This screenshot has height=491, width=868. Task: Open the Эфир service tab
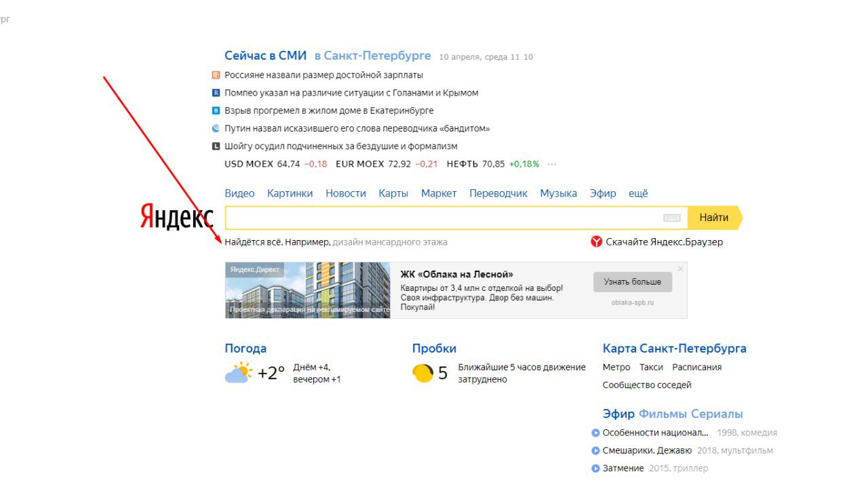tap(603, 193)
